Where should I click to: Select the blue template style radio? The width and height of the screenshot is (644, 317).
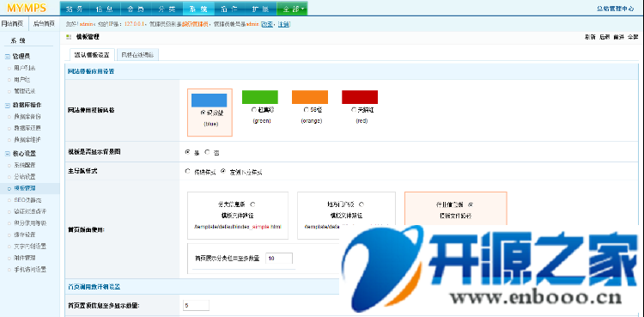pyautogui.click(x=203, y=112)
